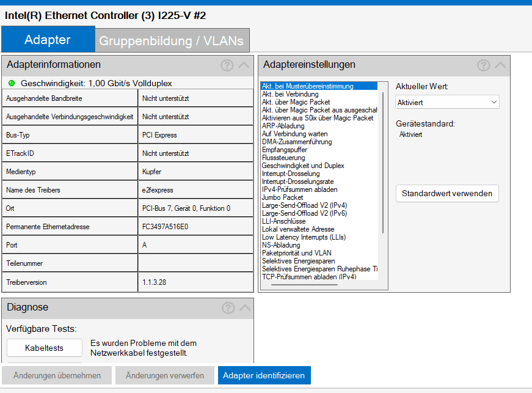Open help for Adapterinformationen panel

point(227,65)
